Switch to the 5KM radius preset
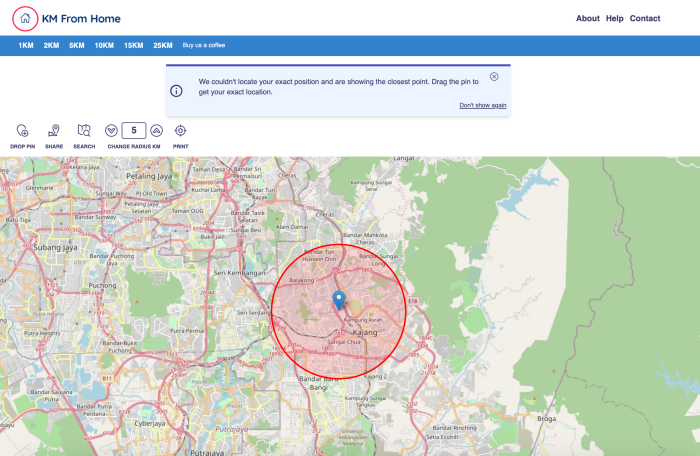 77,45
